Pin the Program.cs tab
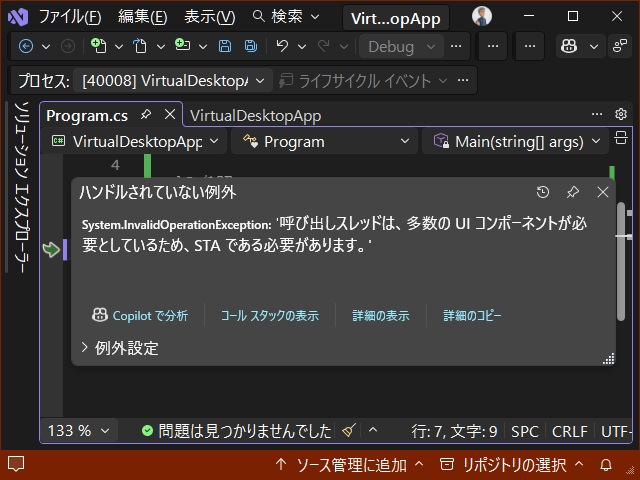The image size is (640, 480). pos(146,115)
